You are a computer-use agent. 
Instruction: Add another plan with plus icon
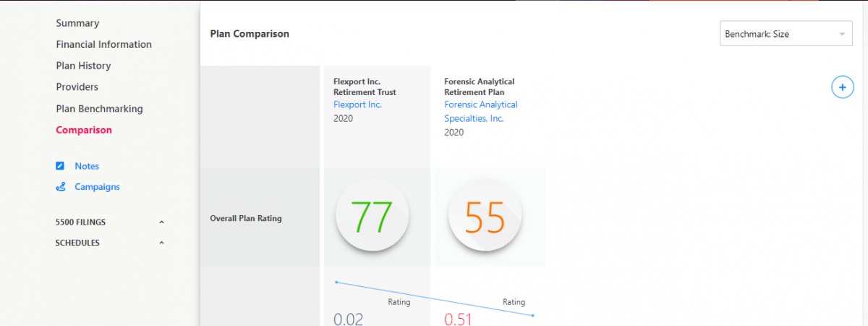842,87
